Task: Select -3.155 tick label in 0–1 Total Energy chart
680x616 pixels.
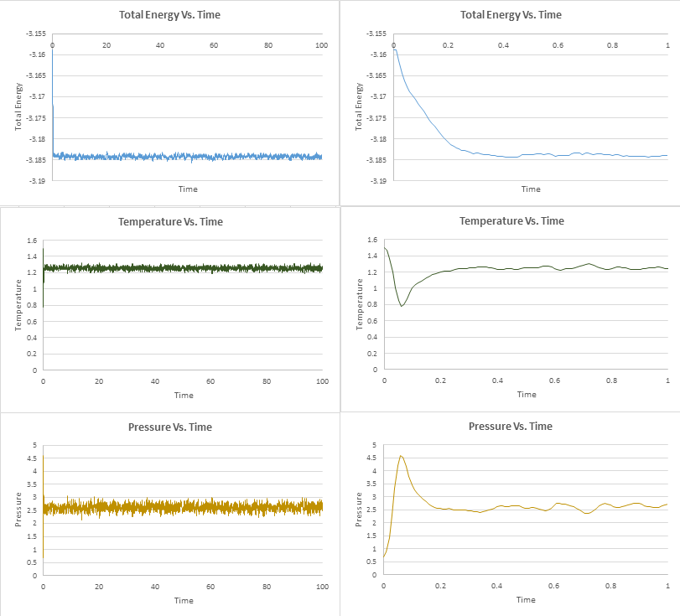Action: (376, 34)
